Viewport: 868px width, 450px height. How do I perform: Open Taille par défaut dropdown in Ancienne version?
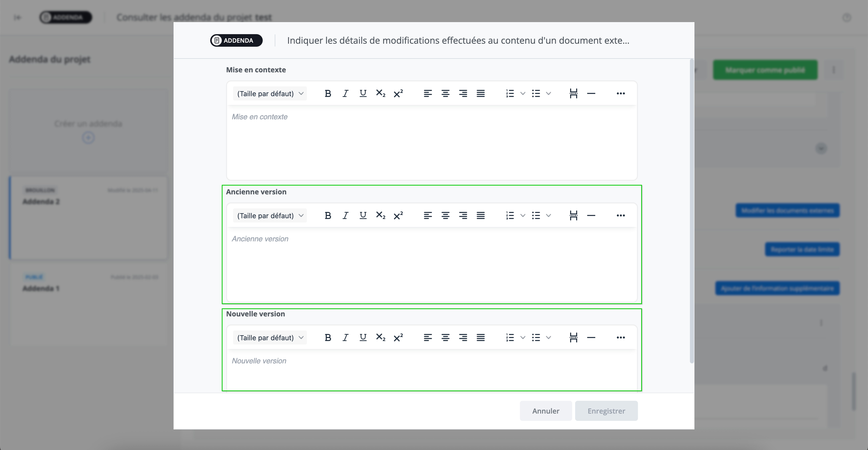click(x=270, y=216)
